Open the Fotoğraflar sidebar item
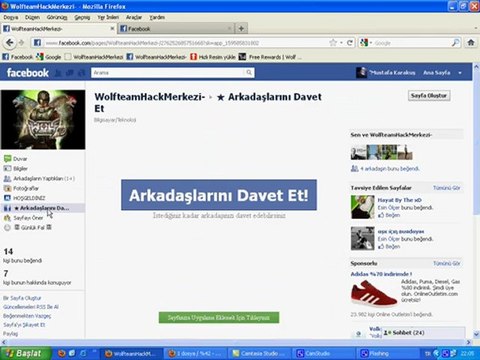The image size is (480, 360). (21, 188)
